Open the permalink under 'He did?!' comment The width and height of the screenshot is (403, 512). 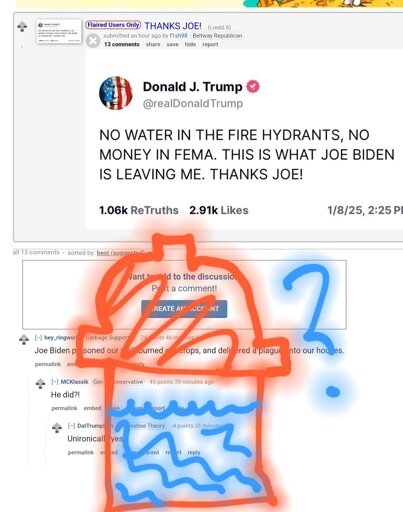[x=64, y=408]
